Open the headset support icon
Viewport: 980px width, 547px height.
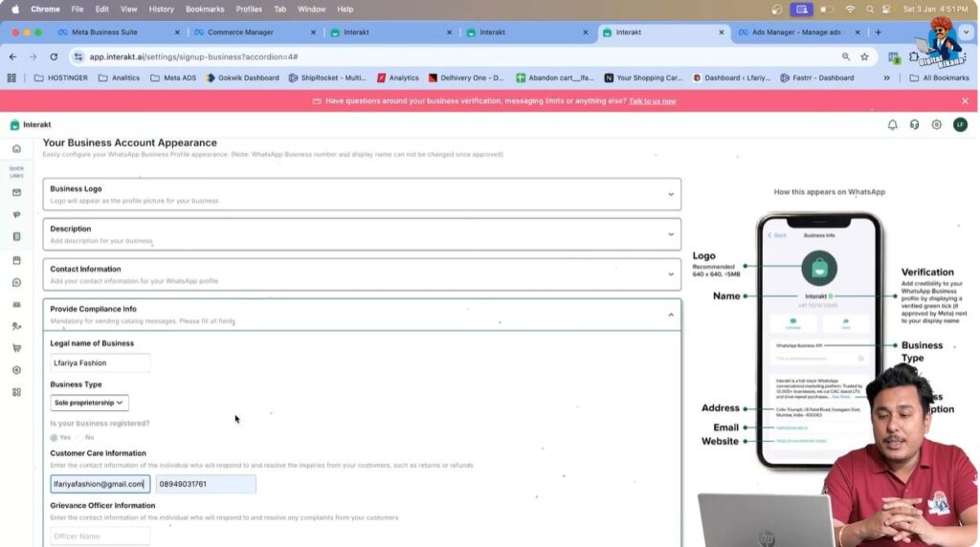[914, 125]
